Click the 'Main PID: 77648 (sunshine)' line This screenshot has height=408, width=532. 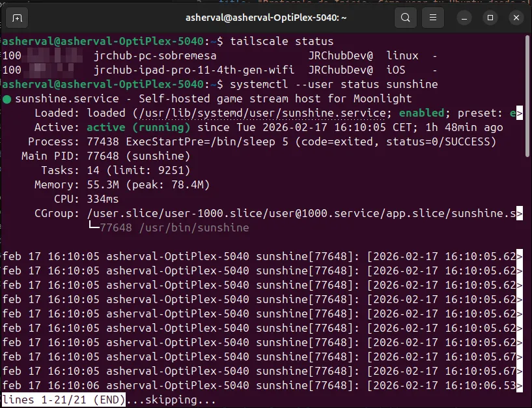click(106, 156)
